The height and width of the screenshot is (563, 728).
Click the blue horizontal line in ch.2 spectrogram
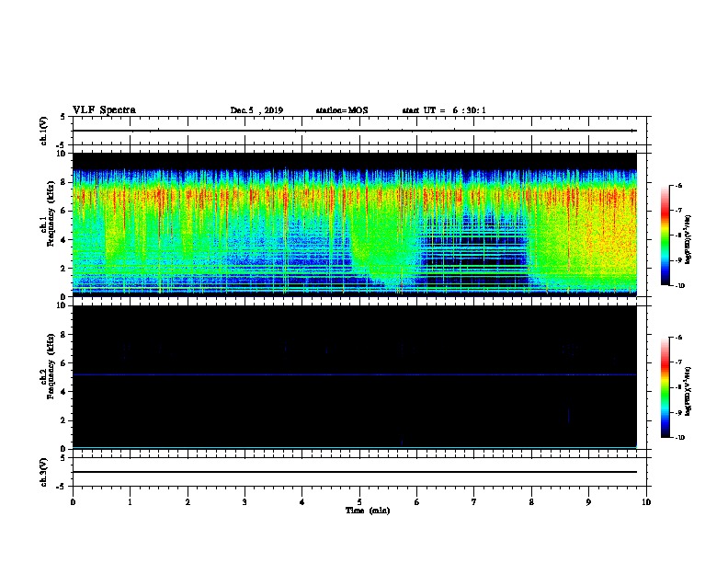pyautogui.click(x=355, y=374)
